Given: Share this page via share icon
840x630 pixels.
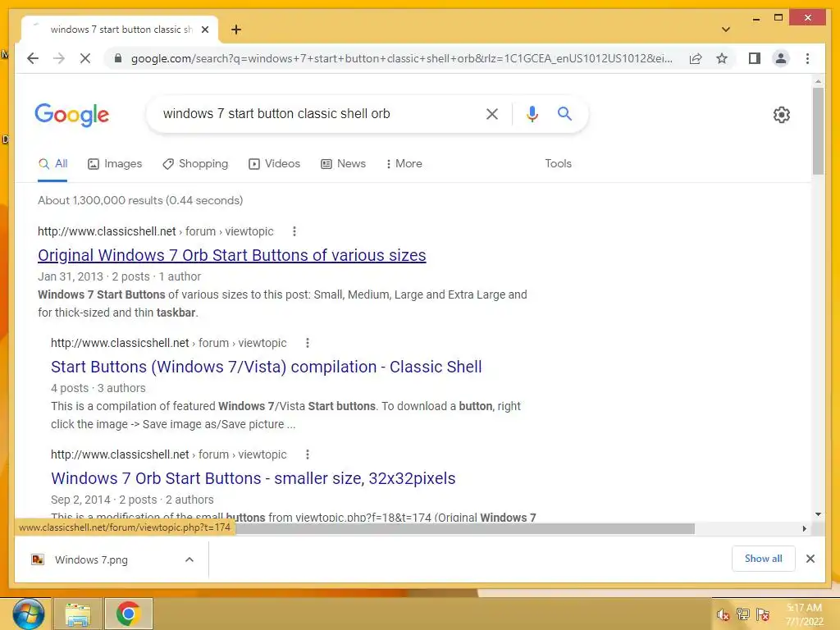Looking at the screenshot, I should 696,58.
